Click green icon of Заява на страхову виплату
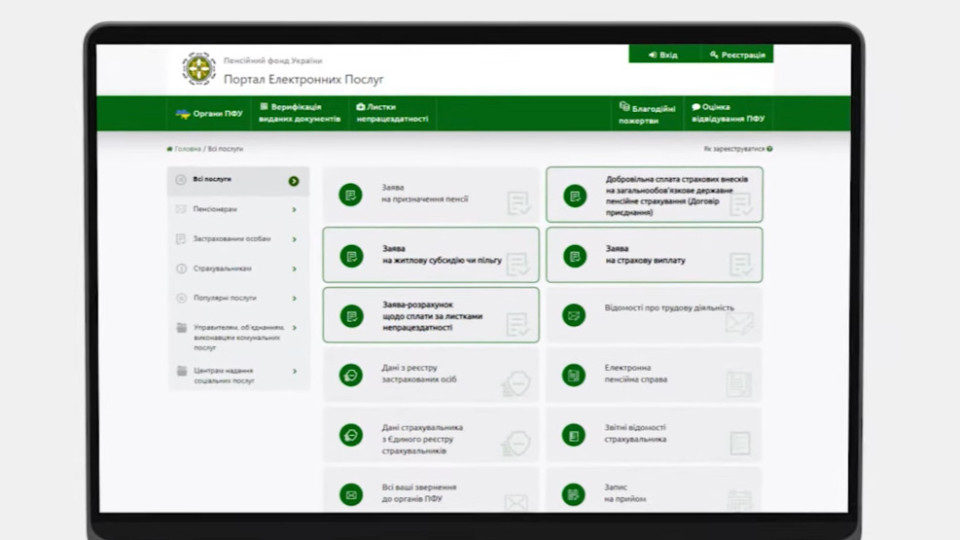This screenshot has height=540, width=960. tap(575, 256)
